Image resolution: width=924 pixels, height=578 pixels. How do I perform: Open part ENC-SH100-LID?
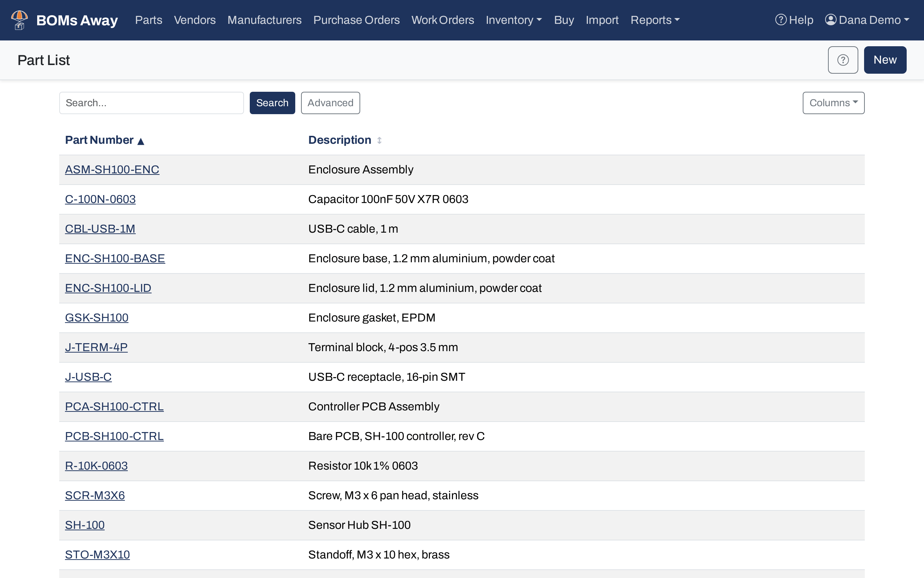(x=108, y=288)
